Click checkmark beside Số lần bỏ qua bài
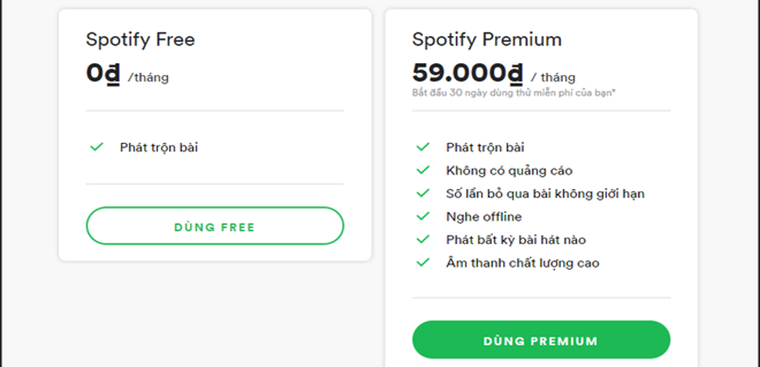Screen dimensions: 760x367 pos(423,193)
